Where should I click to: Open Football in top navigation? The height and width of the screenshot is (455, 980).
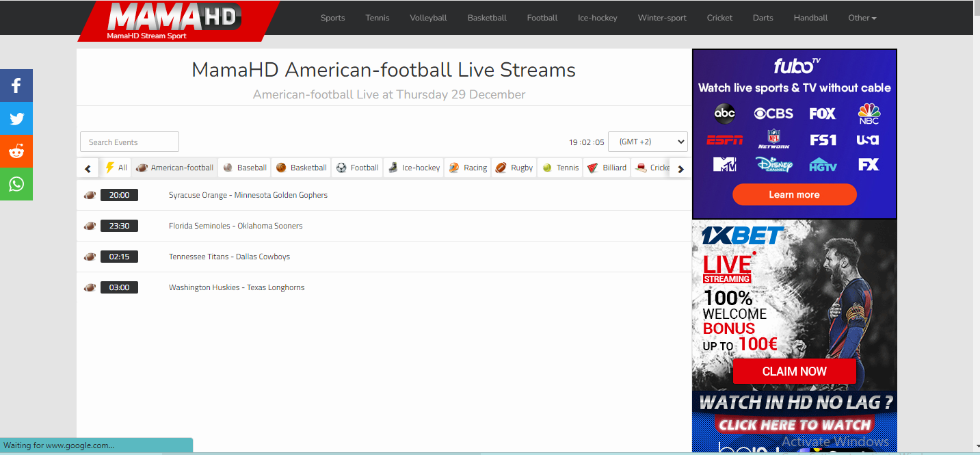542,18
